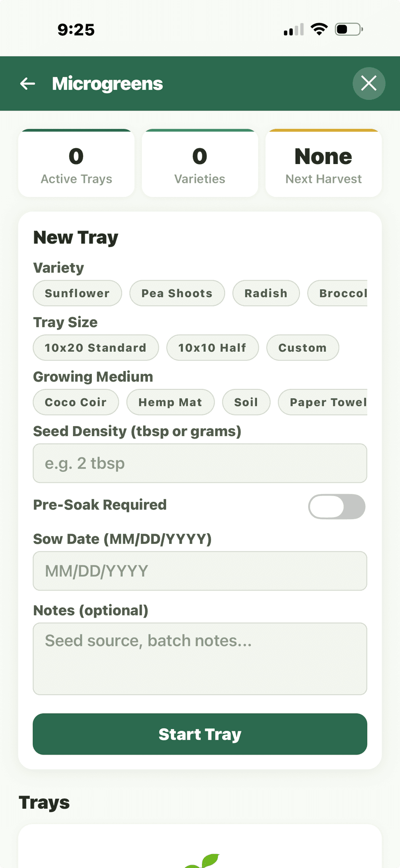The width and height of the screenshot is (400, 868).
Task: Close the Microgreens screen with the X icon
Action: [369, 83]
